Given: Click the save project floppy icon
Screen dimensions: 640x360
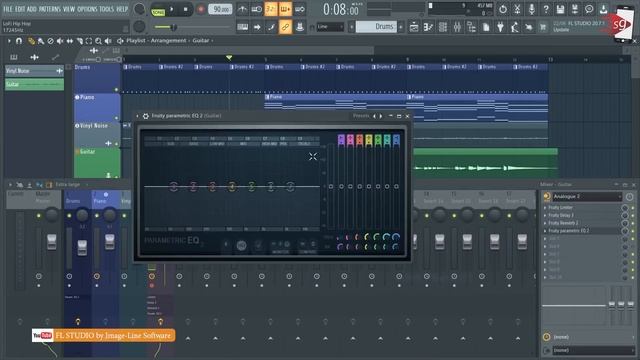Looking at the screenshot, I should [560, 9].
